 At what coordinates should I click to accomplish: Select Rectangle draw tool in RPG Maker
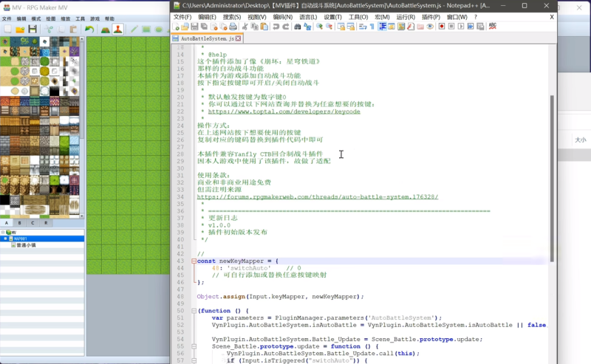[x=146, y=30]
